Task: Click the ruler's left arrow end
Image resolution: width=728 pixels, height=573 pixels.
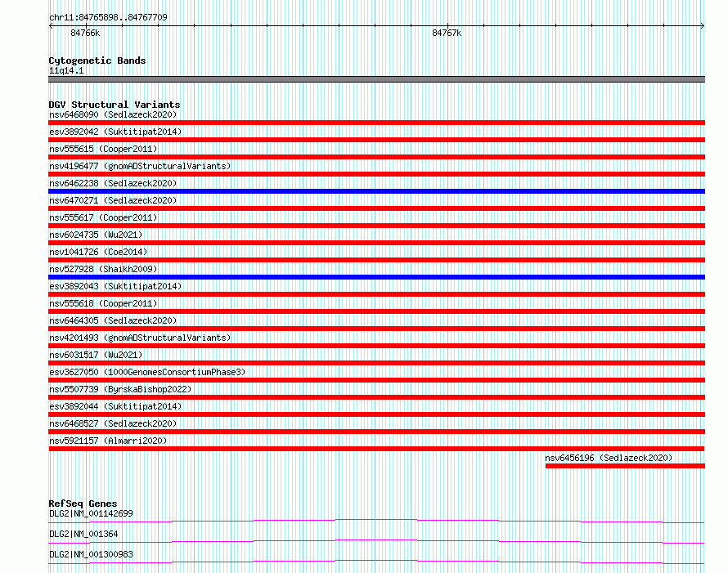Action: (51, 26)
